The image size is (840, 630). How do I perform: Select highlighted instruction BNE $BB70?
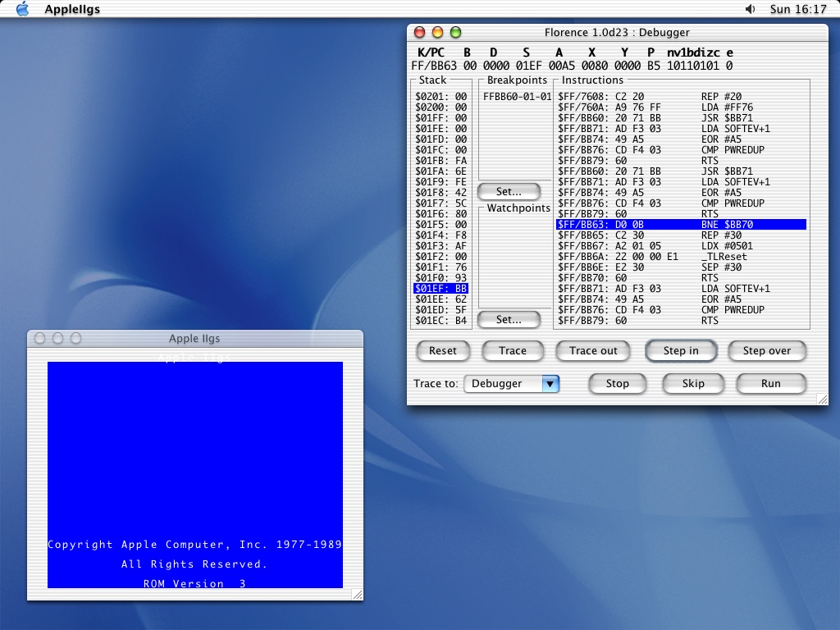(x=682, y=225)
